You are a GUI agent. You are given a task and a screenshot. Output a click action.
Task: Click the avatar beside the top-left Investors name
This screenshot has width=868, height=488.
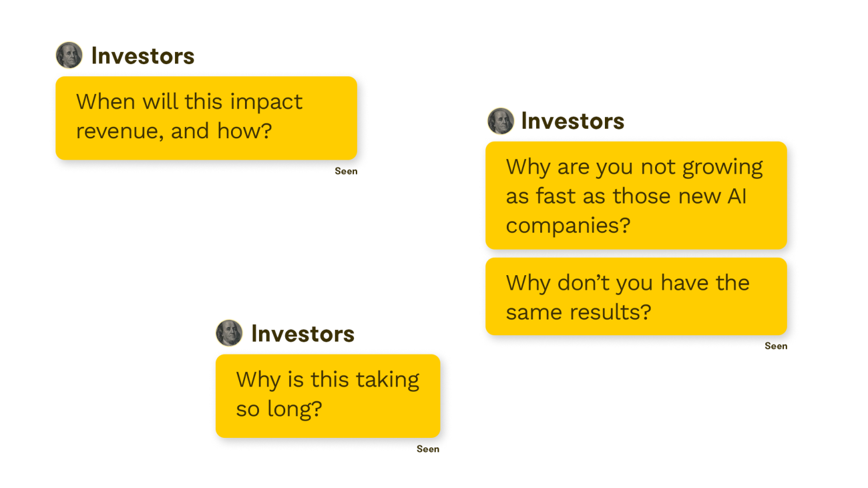(x=69, y=55)
